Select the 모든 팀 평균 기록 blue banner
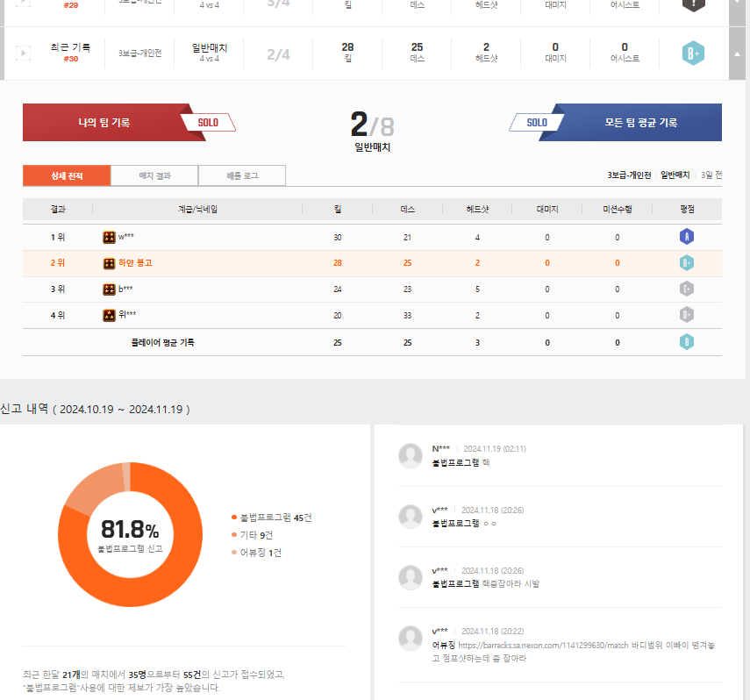Viewport: 750px width, 700px height. [640, 123]
